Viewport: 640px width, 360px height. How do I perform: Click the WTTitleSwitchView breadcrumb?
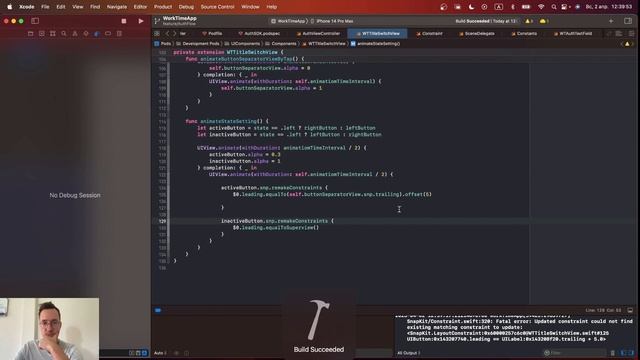click(324, 44)
